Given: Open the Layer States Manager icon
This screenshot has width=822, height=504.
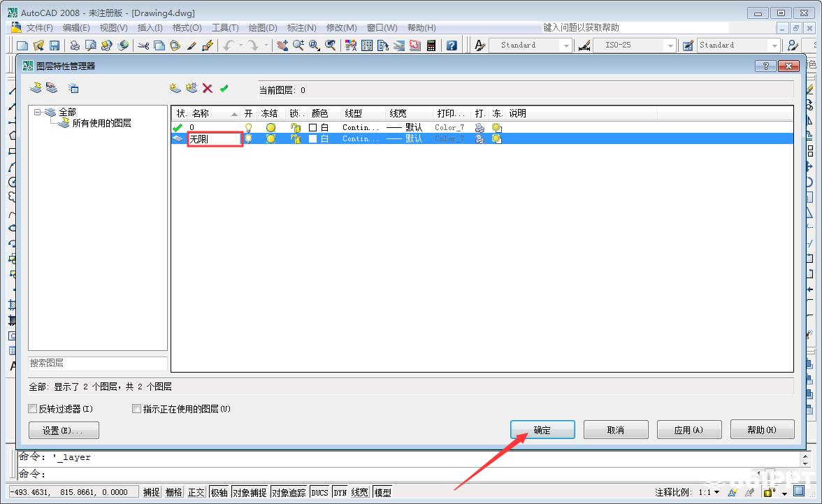Looking at the screenshot, I should click(73, 89).
